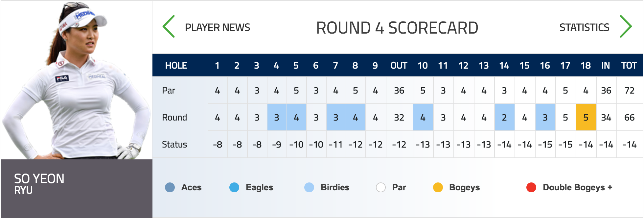Click the Birdies light blue legend dot

(x=309, y=187)
